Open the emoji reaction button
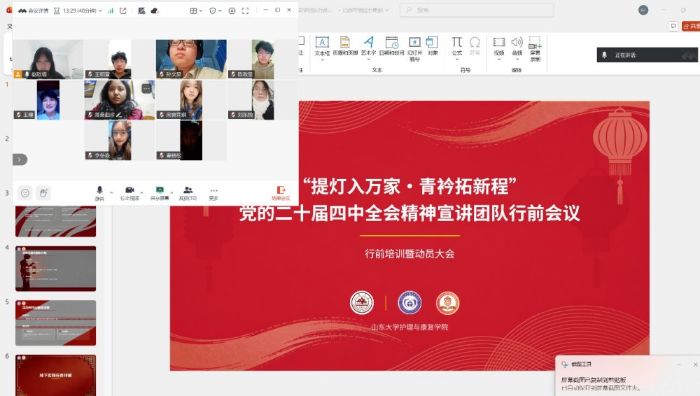Image resolution: width=700 pixels, height=396 pixels. (x=25, y=193)
